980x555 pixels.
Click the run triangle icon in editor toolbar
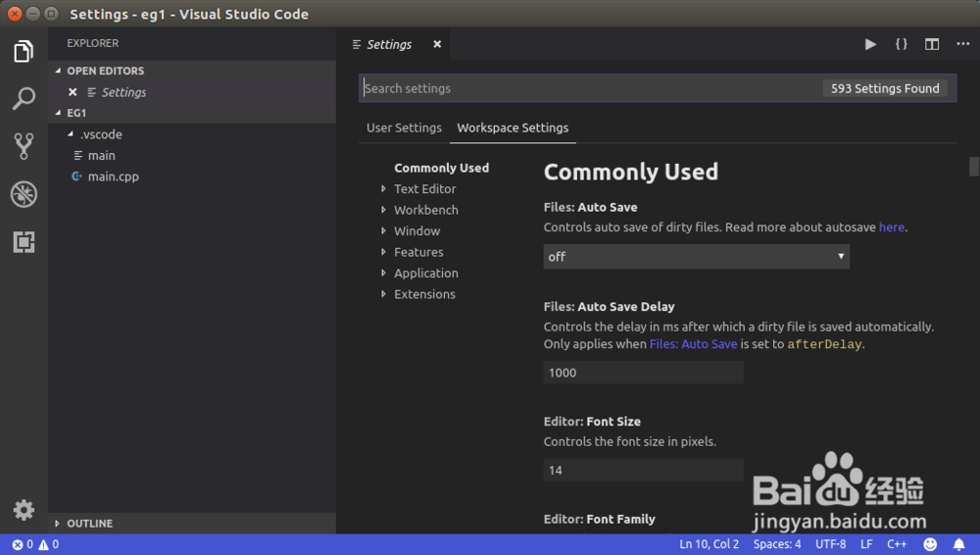pyautogui.click(x=870, y=44)
